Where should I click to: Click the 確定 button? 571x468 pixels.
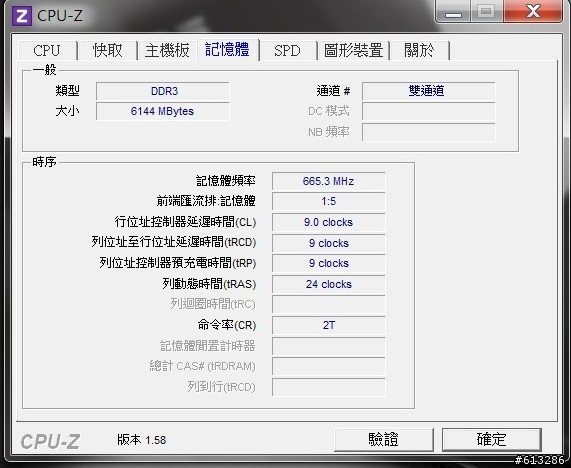(492, 440)
